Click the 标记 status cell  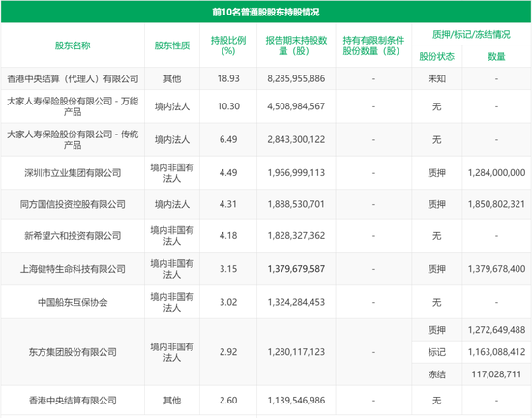(436, 352)
